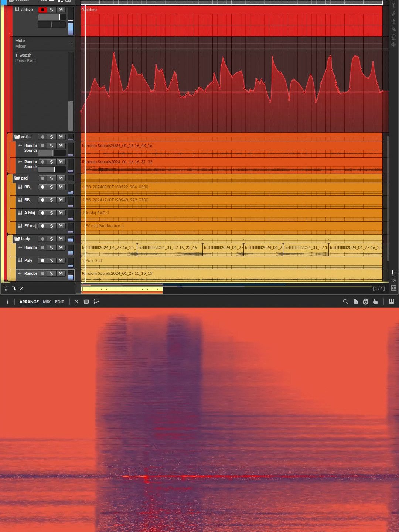This screenshot has width=399, height=532.
Task: Solo the ablaze track
Action: click(x=51, y=10)
